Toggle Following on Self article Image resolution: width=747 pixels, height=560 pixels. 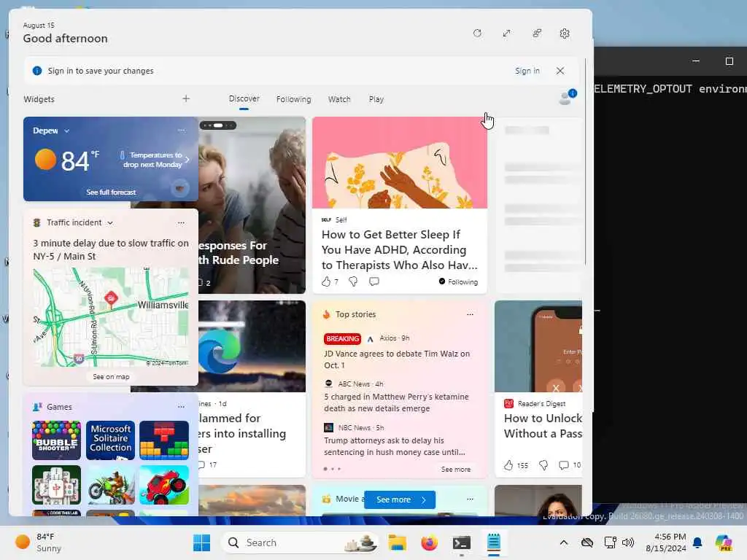pyautogui.click(x=458, y=281)
